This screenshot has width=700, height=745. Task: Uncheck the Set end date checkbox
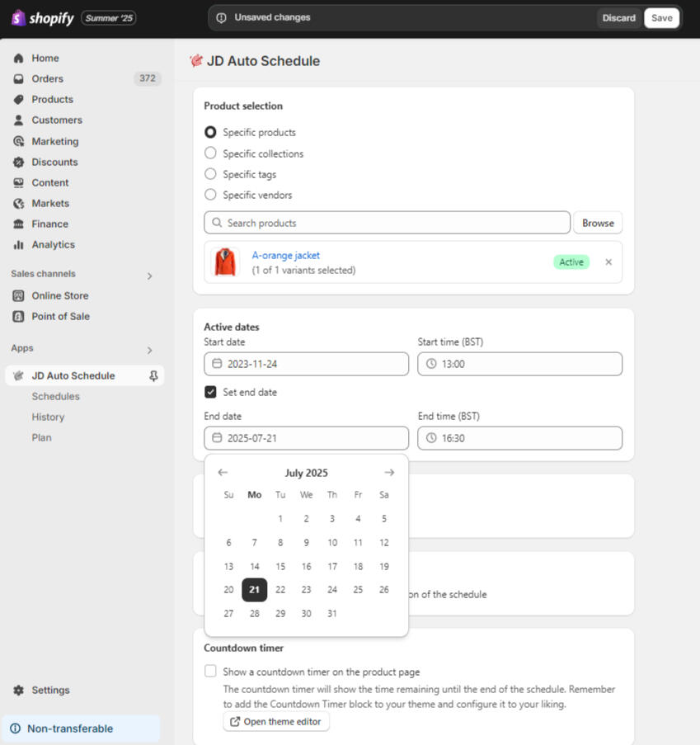click(210, 392)
